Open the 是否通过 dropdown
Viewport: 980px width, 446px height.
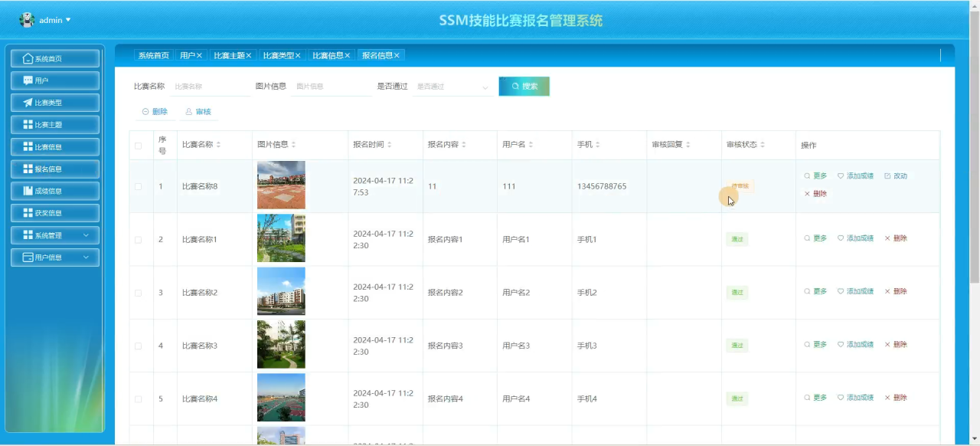coord(452,87)
